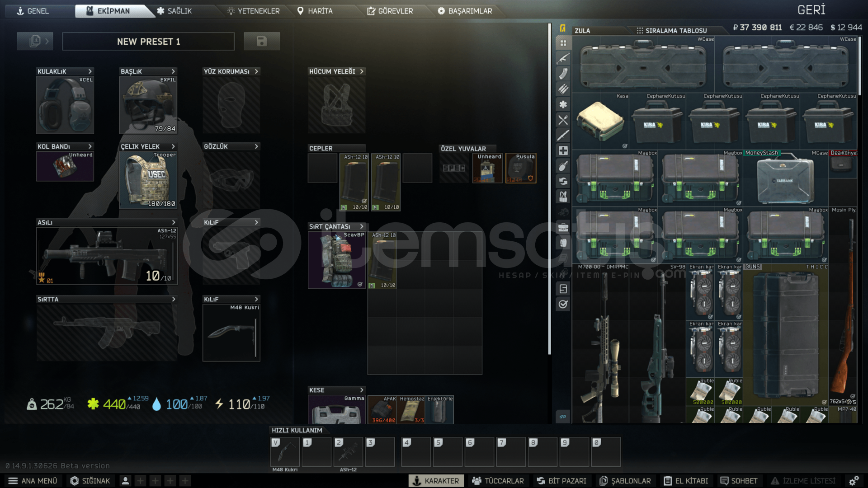Click the document S filter icon
The width and height of the screenshot is (868, 488).
[x=563, y=289]
